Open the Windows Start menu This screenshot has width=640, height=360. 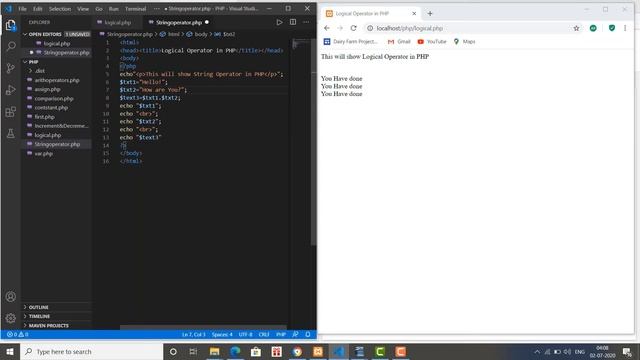click(10, 351)
